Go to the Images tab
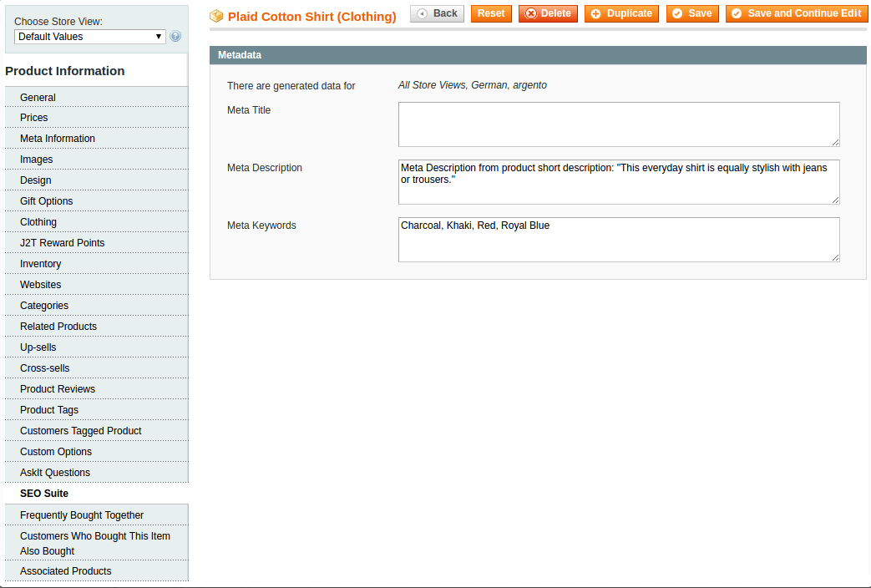Screen dimensions: 871x588 point(37,160)
